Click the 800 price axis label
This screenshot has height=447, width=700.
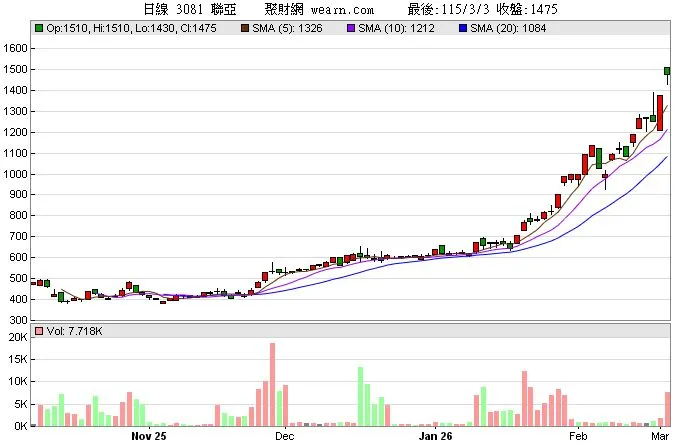pyautogui.click(x=18, y=215)
